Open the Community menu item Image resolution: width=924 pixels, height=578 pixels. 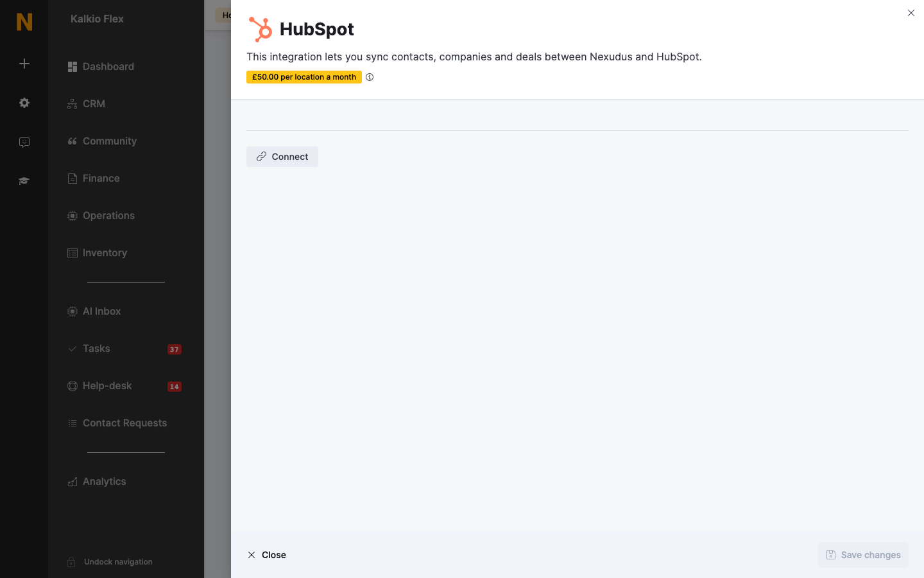(102, 141)
